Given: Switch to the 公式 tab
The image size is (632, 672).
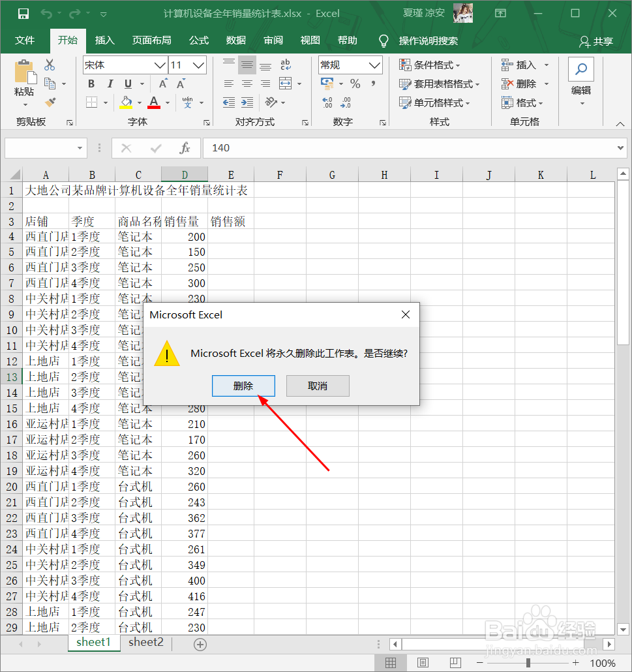Looking at the screenshot, I should click(199, 40).
